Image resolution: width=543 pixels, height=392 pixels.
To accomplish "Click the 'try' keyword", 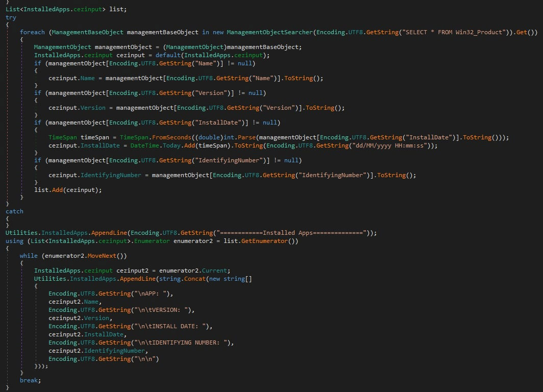I will [11, 17].
